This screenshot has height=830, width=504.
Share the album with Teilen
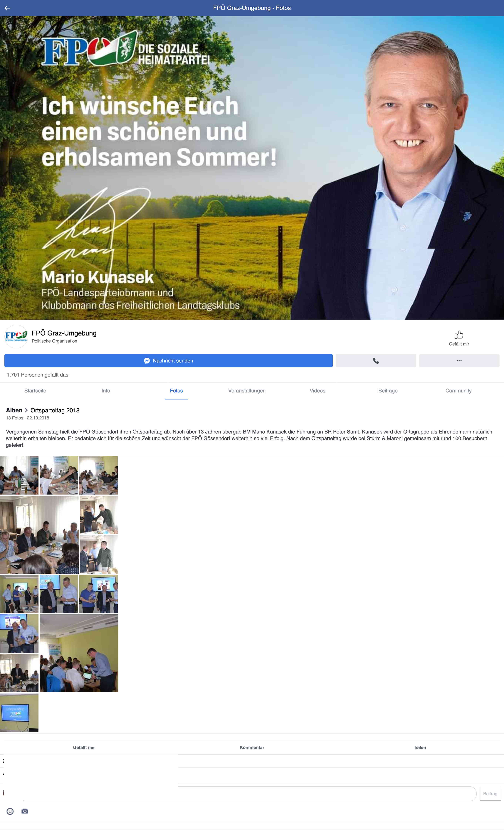(420, 748)
